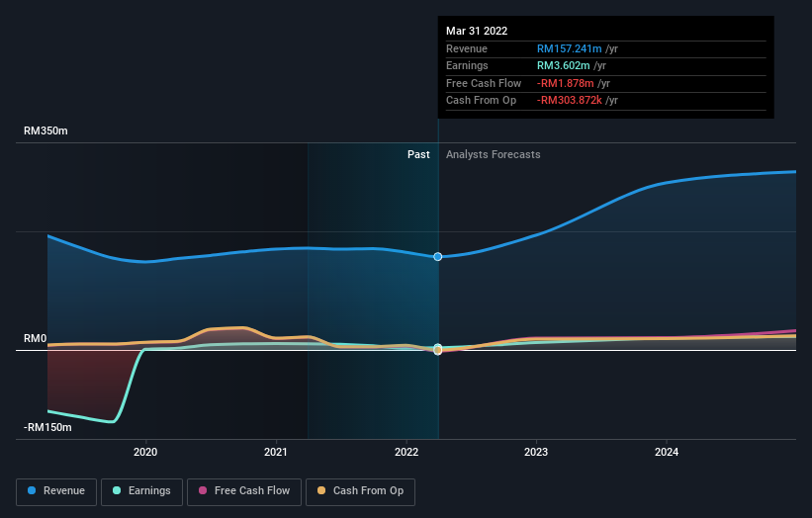The image size is (812, 518).
Task: Click the 2020 x-axis label
Action: click(x=145, y=452)
